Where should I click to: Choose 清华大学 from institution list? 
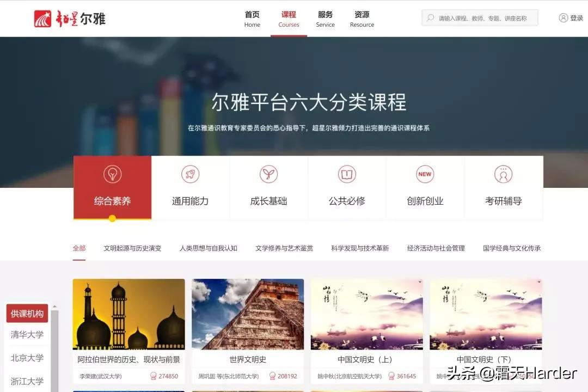(x=27, y=335)
